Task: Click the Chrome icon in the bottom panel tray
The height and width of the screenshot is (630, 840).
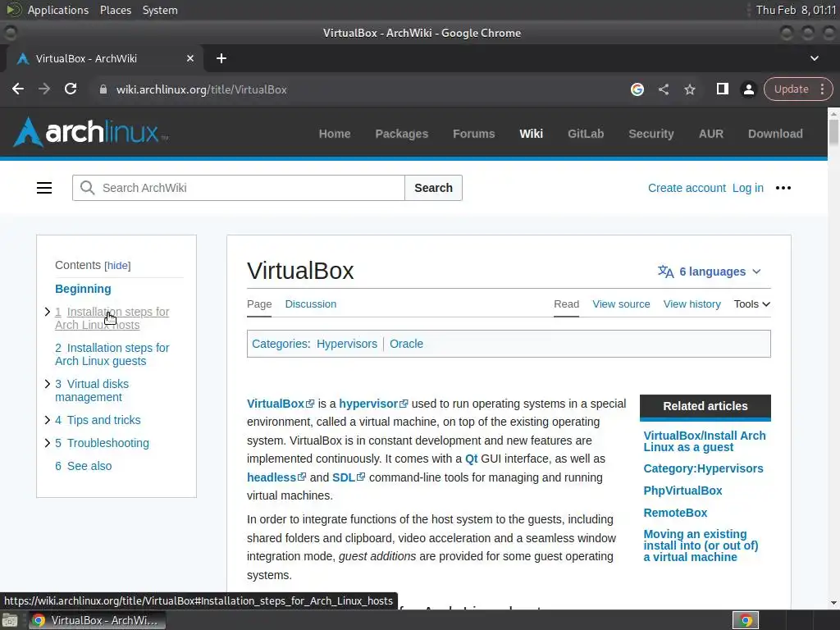Action: tap(746, 620)
